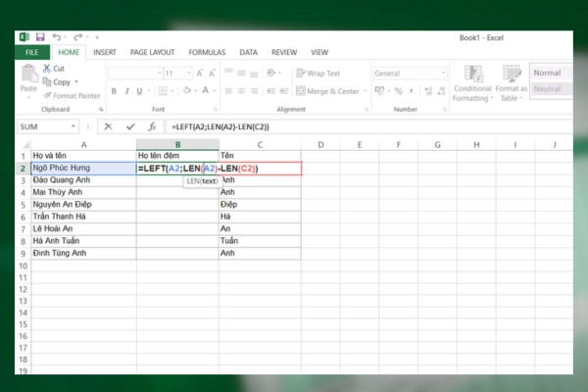Toggle Bold formatting
The image size is (588, 392).
click(114, 91)
